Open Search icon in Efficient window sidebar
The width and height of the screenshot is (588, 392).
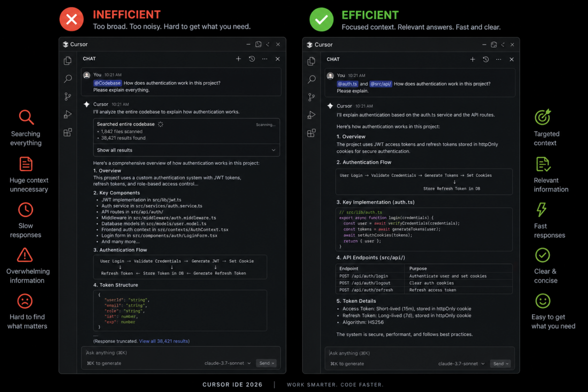click(x=311, y=79)
